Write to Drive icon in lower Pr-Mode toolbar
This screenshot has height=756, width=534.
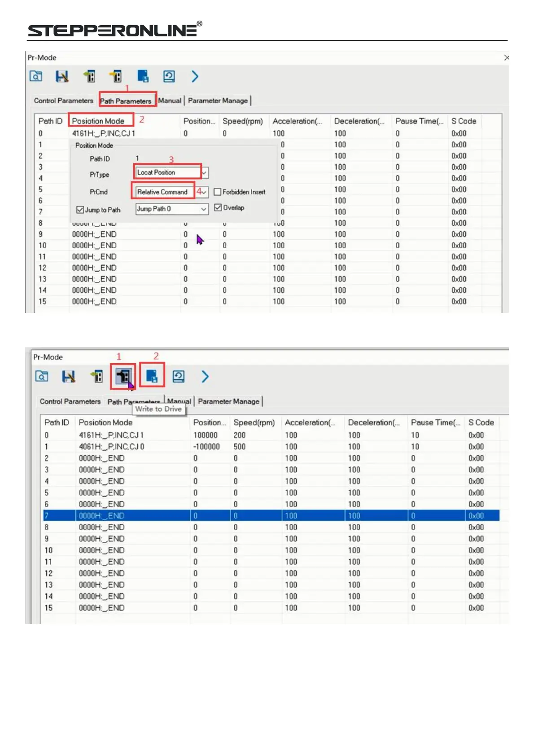click(123, 376)
